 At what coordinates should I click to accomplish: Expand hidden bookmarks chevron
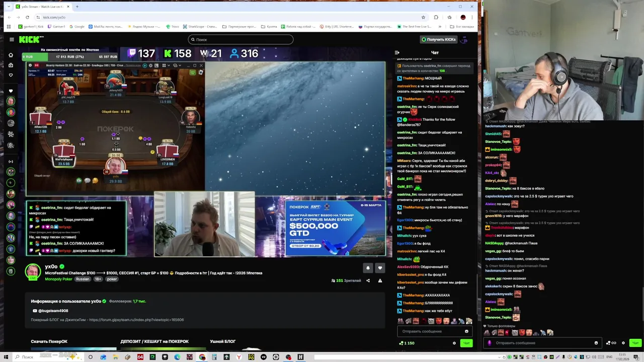pos(440,27)
